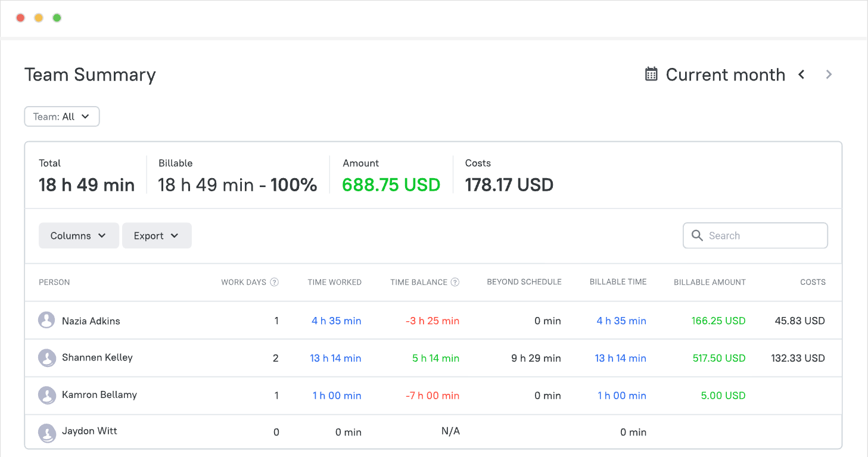Click the calendar icon beside Current month
This screenshot has height=457, width=868.
click(x=651, y=74)
